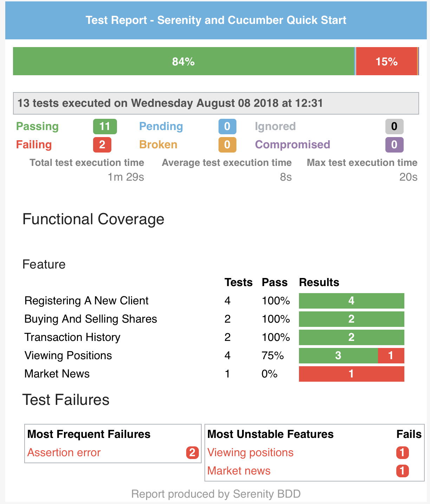The image size is (430, 504).
Task: Click the orange Broken count badge
Action: (x=227, y=145)
